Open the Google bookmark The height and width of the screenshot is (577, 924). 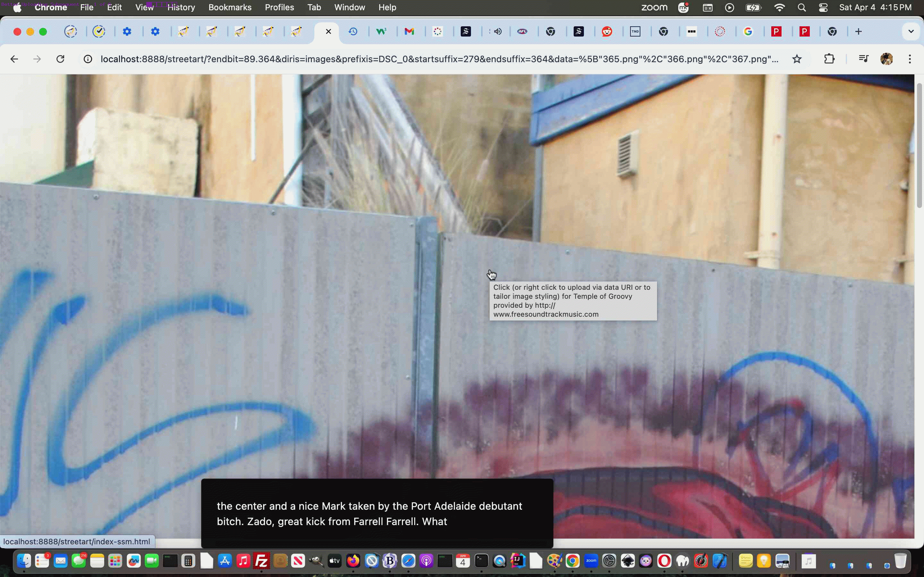click(749, 31)
